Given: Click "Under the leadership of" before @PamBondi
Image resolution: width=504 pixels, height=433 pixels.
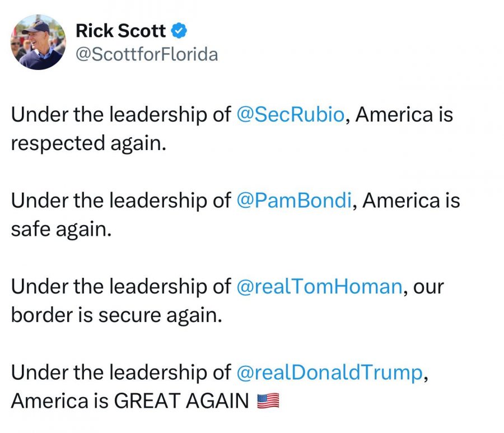Looking at the screenshot, I should tap(120, 201).
